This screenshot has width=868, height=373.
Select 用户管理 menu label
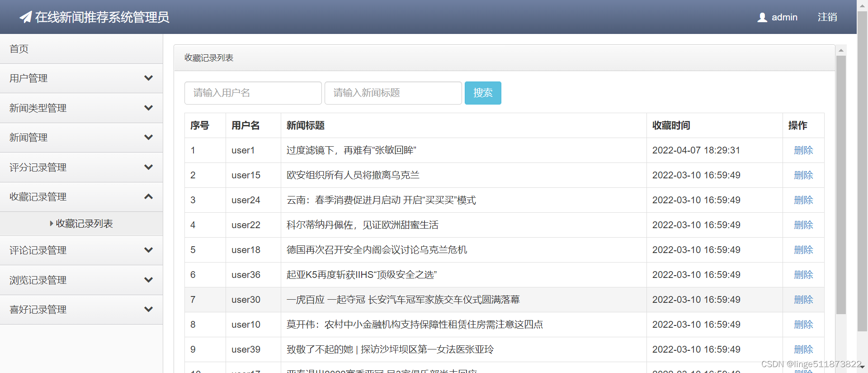[x=28, y=78]
